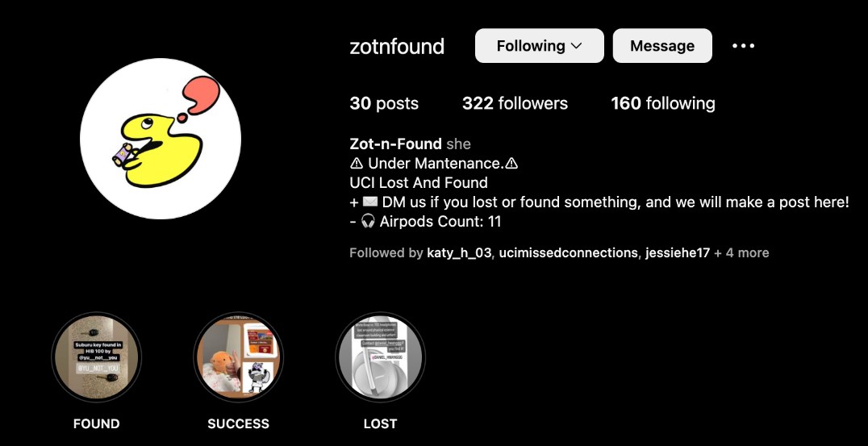Go to jessiehe17's profile
868x446 pixels.
678,253
